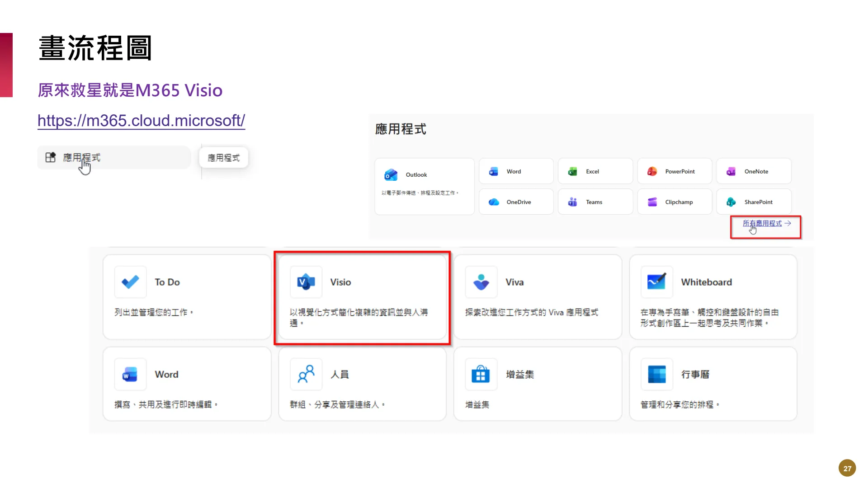Click the Viva card title
The image size is (868, 488).
point(514,282)
